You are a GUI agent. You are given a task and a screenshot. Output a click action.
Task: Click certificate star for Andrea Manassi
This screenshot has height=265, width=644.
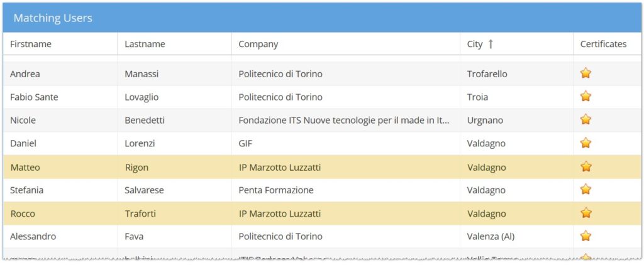coord(586,73)
